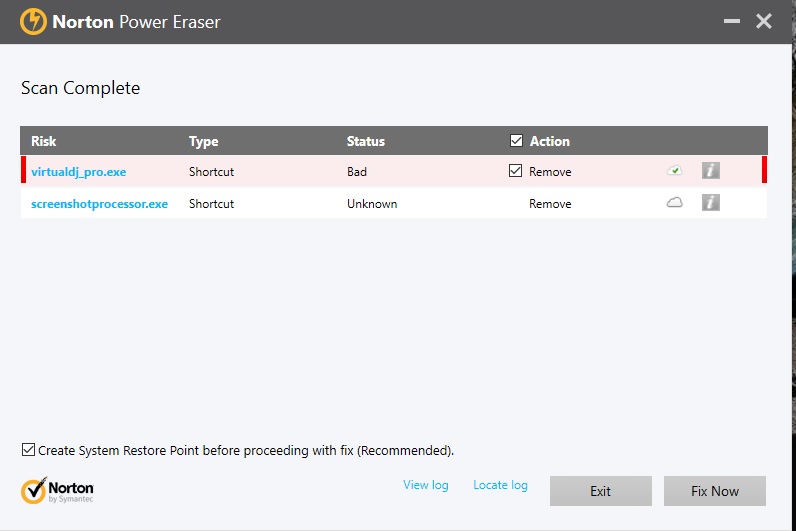
Task: Click the Exit button
Action: point(600,491)
